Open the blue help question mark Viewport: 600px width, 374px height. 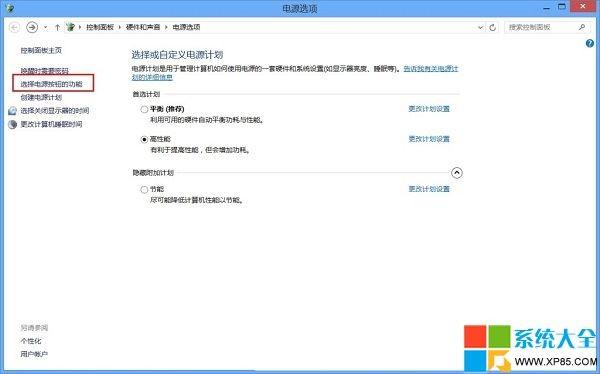[590, 44]
